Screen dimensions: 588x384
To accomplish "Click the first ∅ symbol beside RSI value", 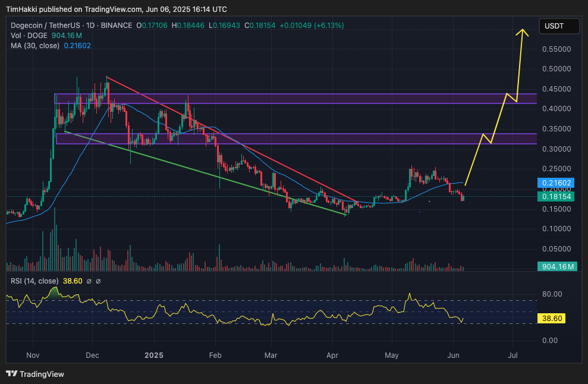I will pyautogui.click(x=89, y=281).
